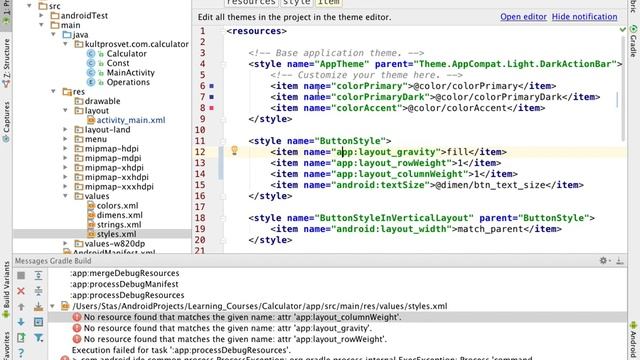Click the red X close icon in Messages
Image resolution: width=640 pixels, height=360 pixels.
(21, 291)
